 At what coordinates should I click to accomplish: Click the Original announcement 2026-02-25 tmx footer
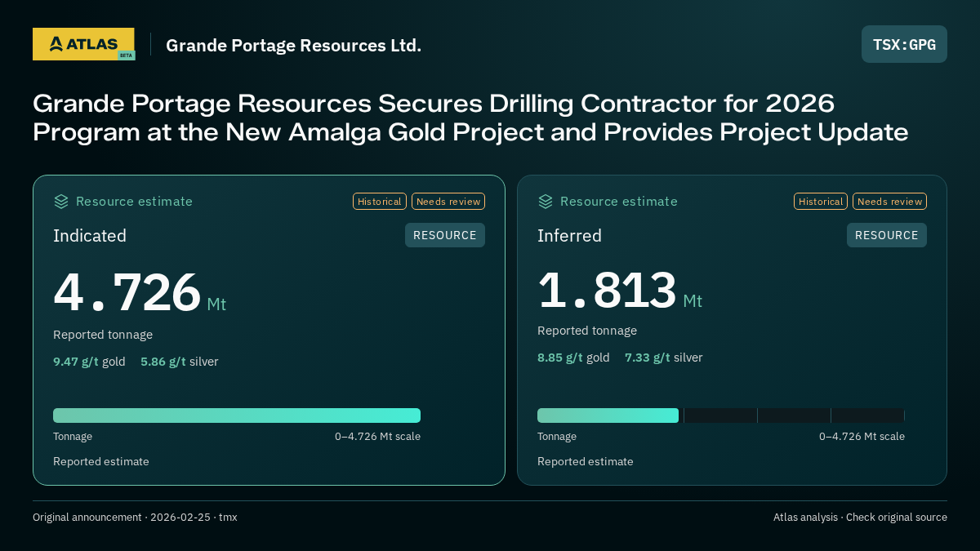pyautogui.click(x=135, y=518)
